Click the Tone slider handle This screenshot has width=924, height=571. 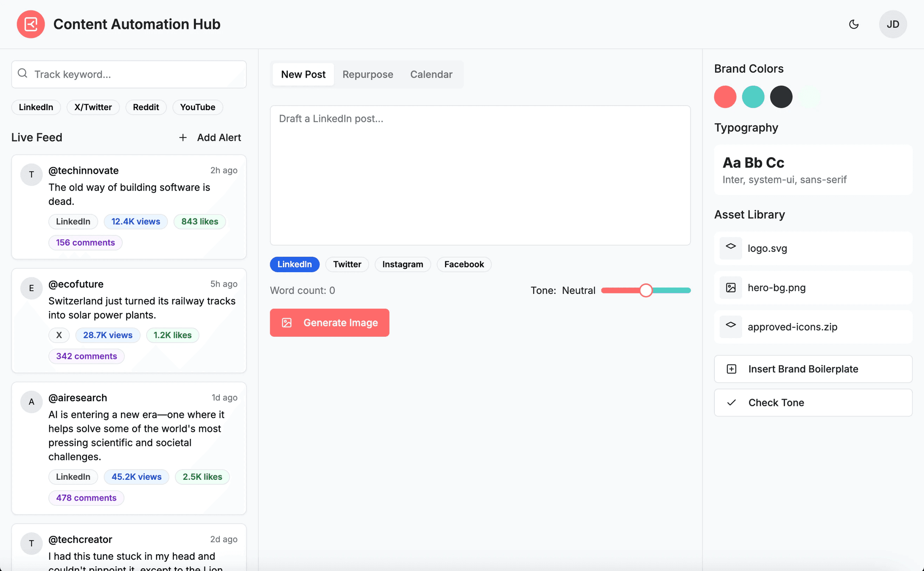click(x=646, y=291)
